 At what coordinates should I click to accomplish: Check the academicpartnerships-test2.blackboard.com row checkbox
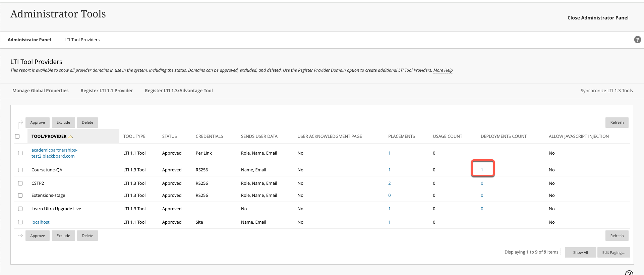click(x=20, y=153)
